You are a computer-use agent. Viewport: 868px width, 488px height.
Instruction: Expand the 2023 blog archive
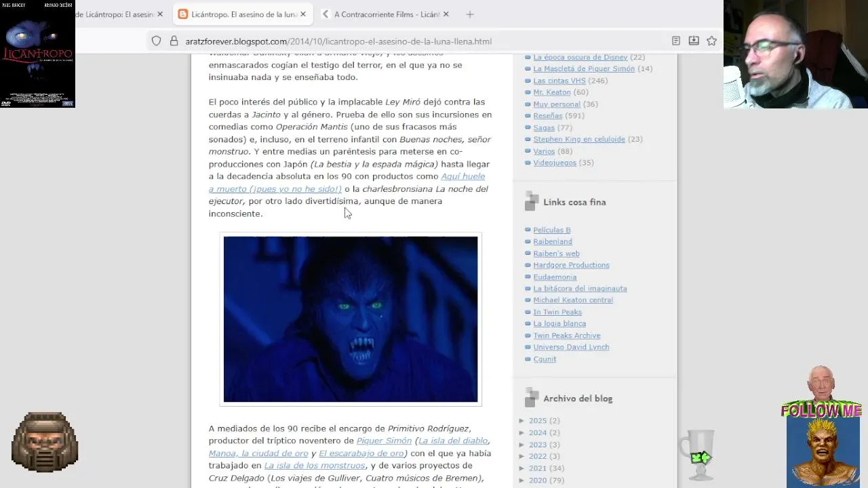pos(522,445)
